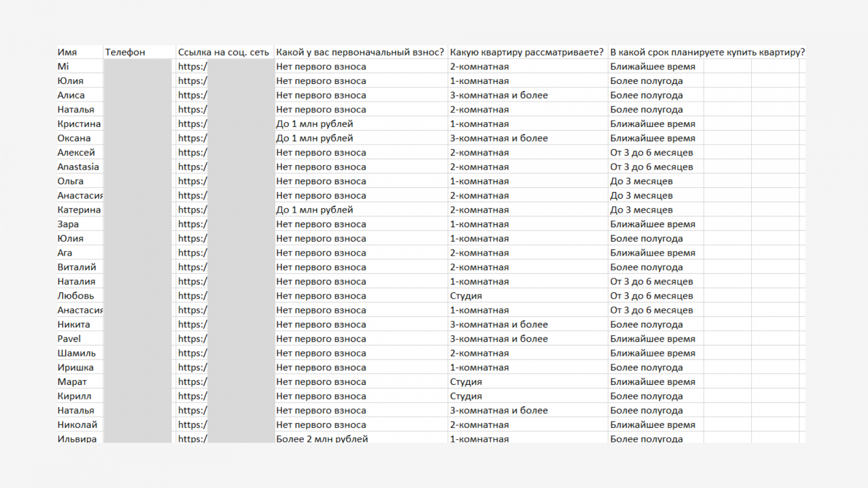Select the Телефон column header cell

[125, 52]
